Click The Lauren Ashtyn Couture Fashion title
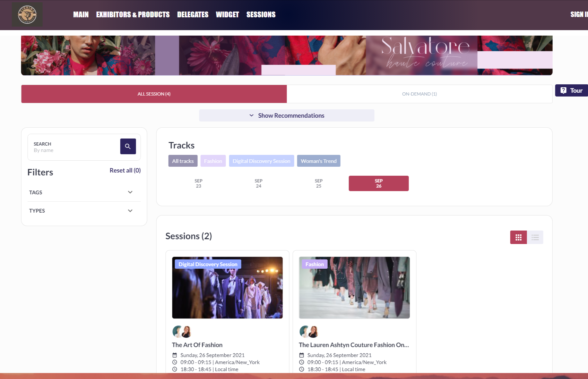Screen dimensions: 588x379 354,345
